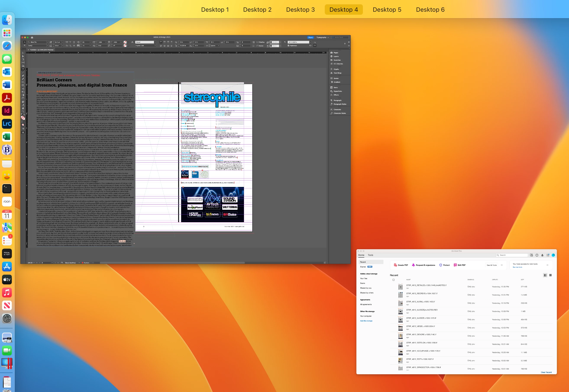
Task: Open Acrobat help question mark icon
Action: coord(537,255)
